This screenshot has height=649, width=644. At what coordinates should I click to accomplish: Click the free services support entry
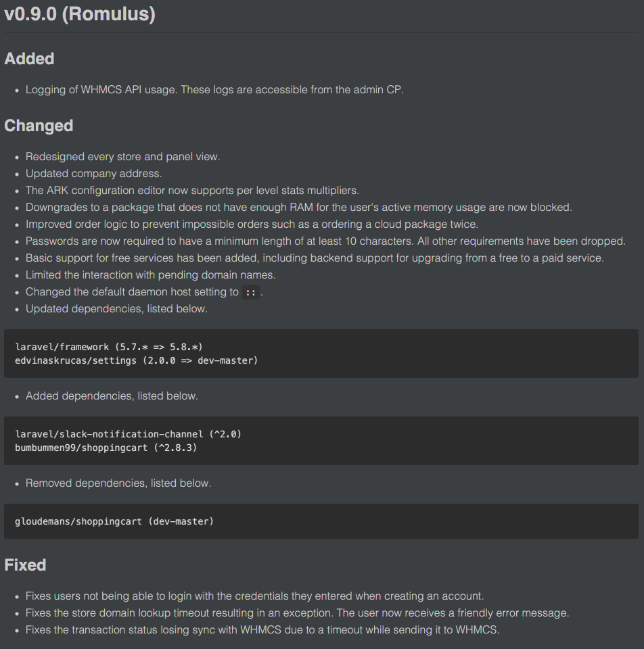tap(315, 258)
